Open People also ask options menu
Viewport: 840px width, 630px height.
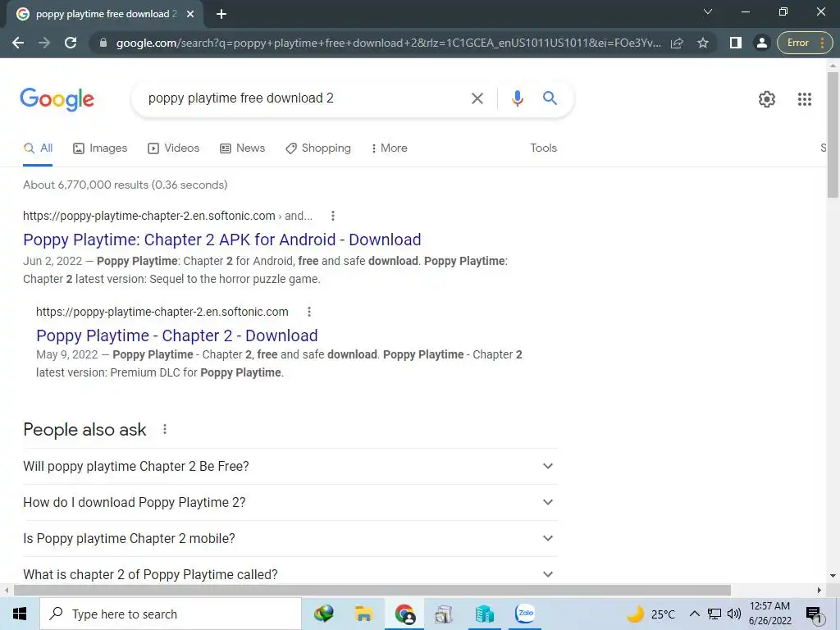click(165, 429)
